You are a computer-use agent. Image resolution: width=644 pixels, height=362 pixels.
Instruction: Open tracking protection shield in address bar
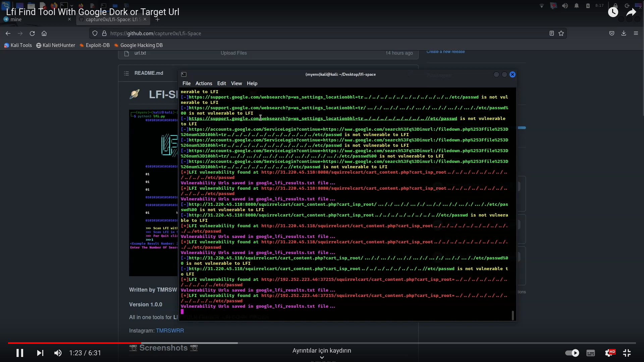(x=95, y=34)
